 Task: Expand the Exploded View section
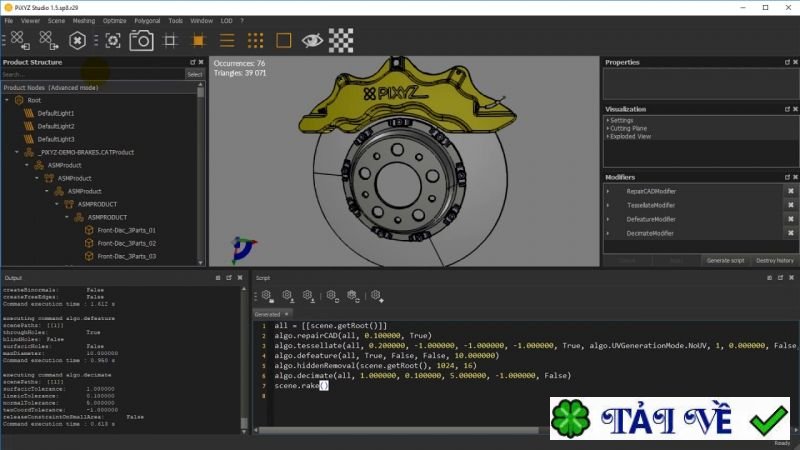[x=631, y=136]
